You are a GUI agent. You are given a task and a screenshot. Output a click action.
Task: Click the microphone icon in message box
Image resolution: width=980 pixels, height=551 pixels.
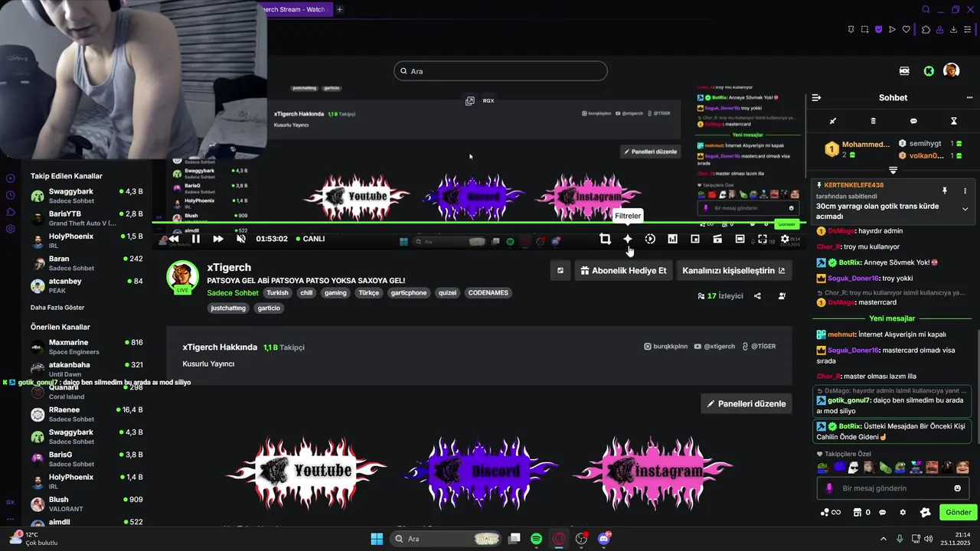click(829, 488)
